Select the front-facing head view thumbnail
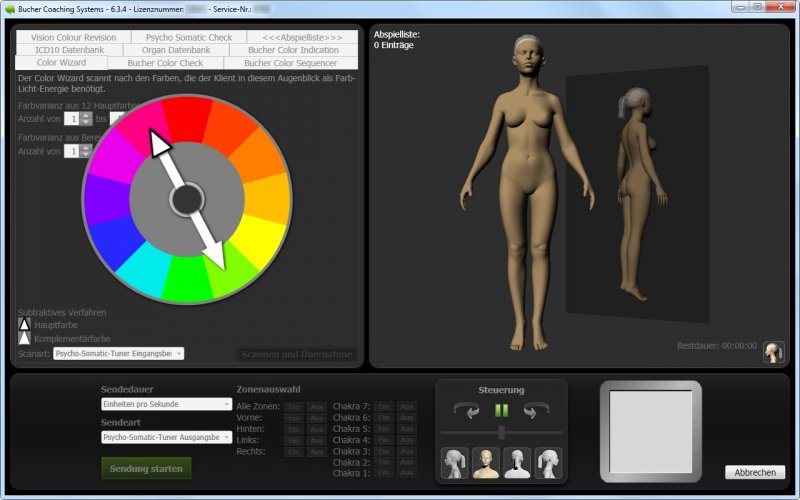Viewport: 800px width, 500px height. point(486,463)
